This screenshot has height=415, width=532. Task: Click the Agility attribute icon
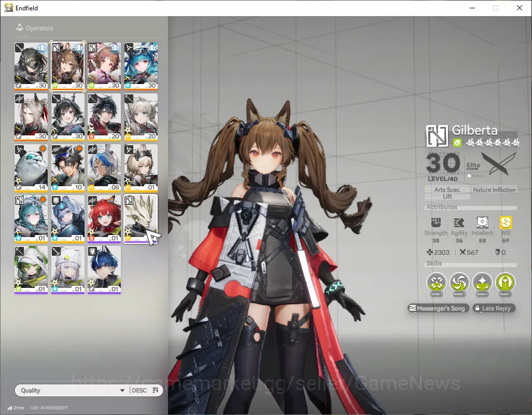[x=459, y=223]
